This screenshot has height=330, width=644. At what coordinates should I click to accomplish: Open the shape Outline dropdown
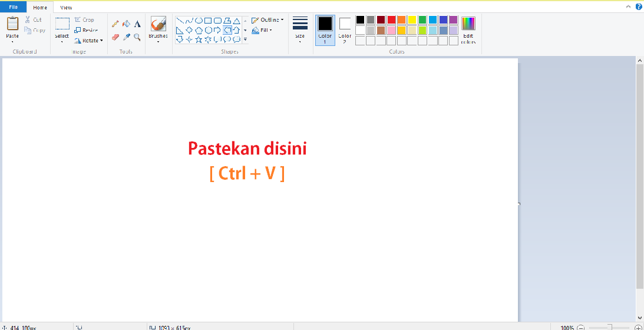(x=267, y=19)
